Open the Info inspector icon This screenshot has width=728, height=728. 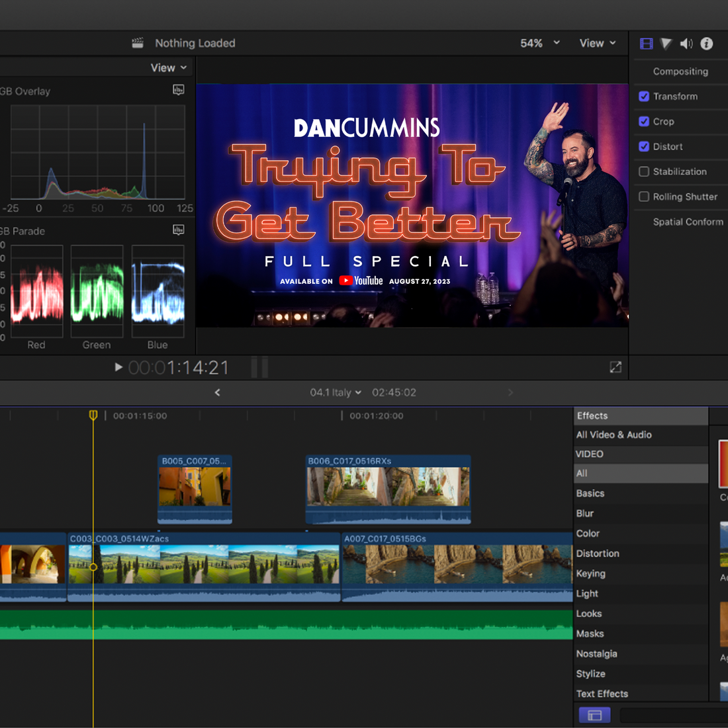[707, 44]
